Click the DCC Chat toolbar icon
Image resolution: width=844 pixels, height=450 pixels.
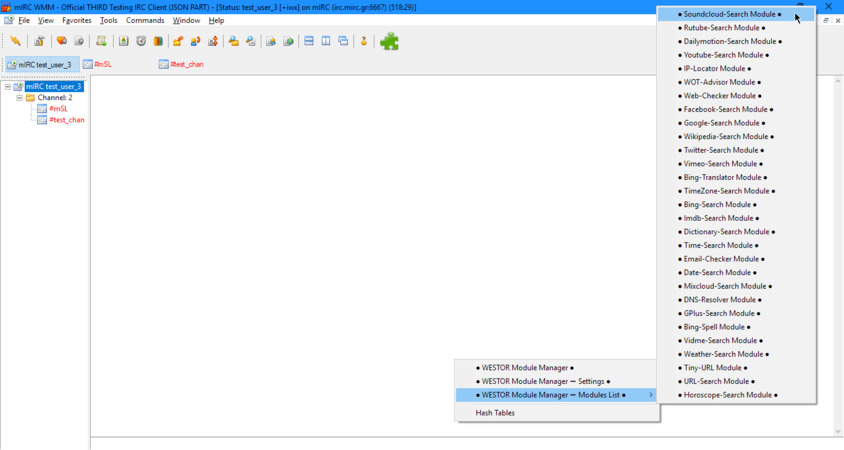click(195, 41)
